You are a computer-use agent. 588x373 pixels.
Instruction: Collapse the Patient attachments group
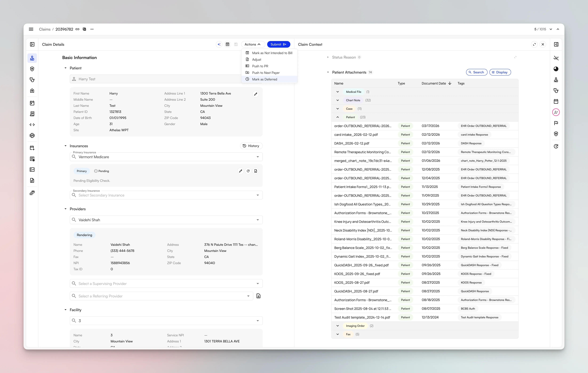click(338, 117)
